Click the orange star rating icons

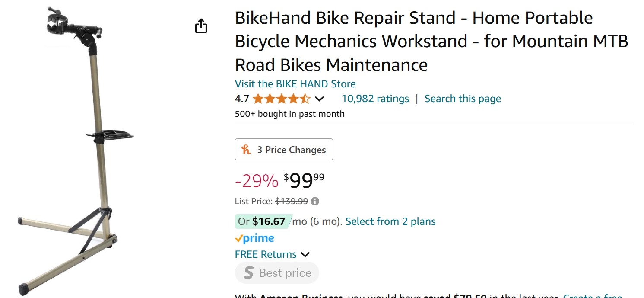pos(281,99)
